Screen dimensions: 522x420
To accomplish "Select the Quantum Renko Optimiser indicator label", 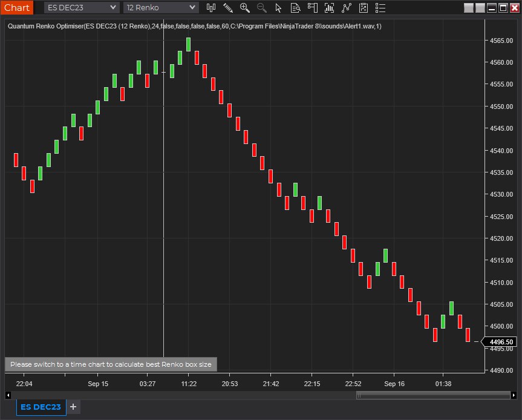I will 194,26.
